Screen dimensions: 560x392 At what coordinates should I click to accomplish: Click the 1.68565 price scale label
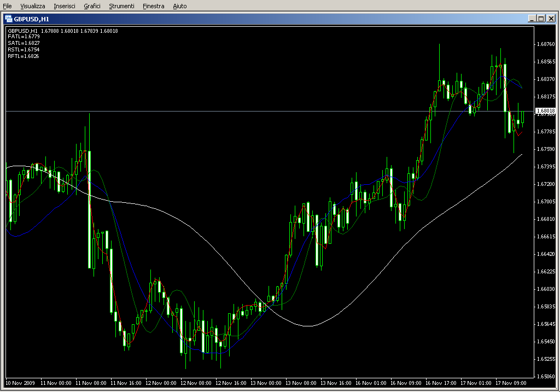(546, 61)
